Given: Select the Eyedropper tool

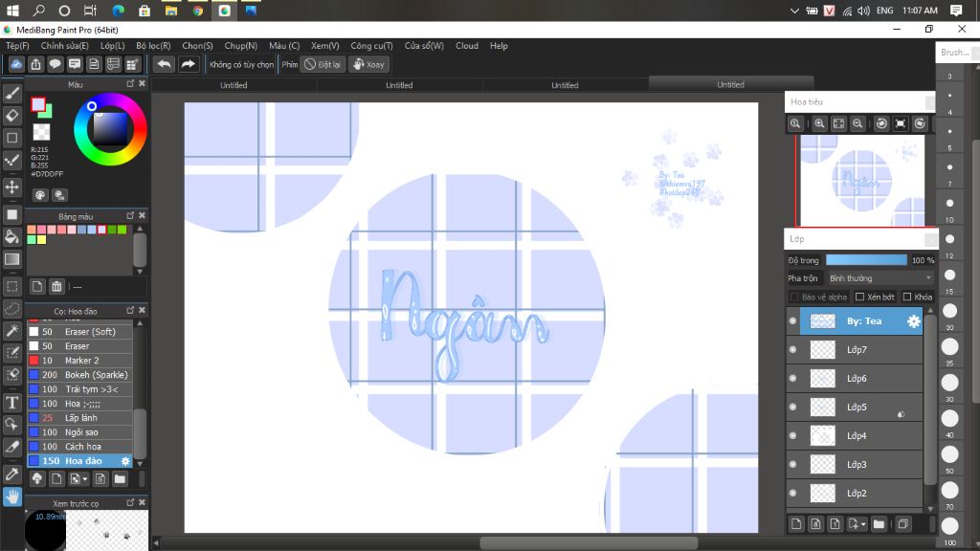Looking at the screenshot, I should click(x=11, y=474).
